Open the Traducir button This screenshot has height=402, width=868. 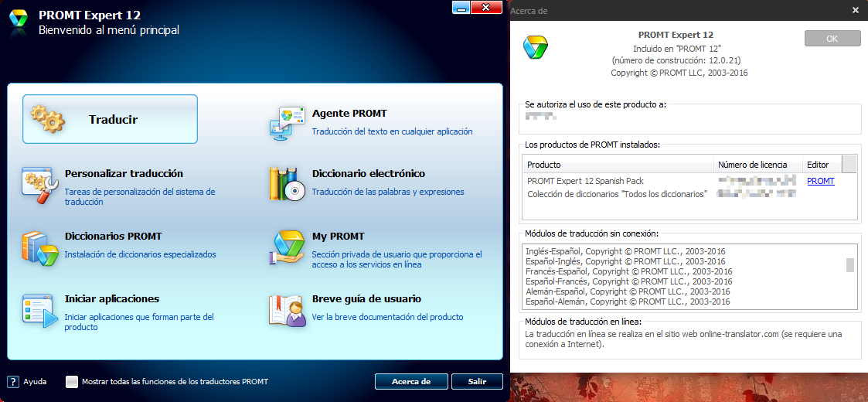click(x=111, y=119)
